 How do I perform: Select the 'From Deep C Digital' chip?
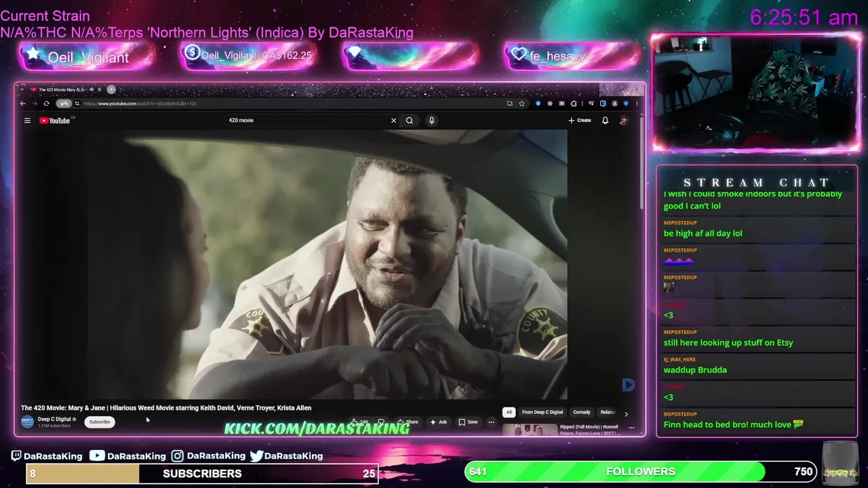542,412
